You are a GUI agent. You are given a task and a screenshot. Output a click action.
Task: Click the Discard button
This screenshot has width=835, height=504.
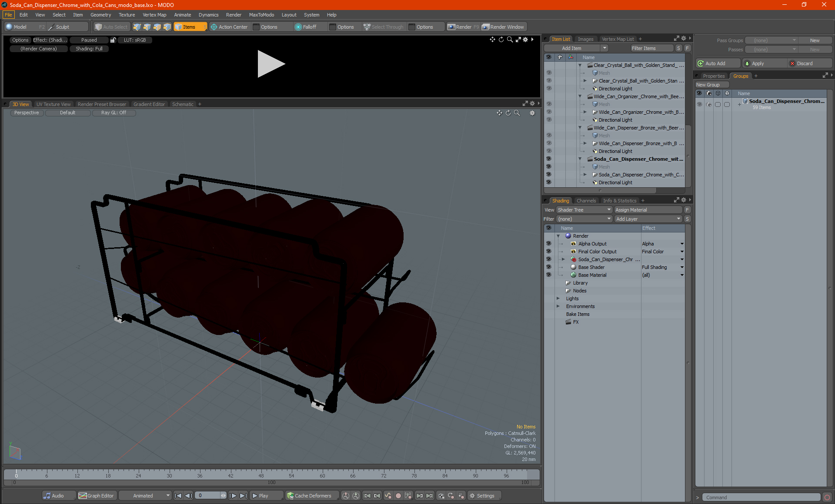809,63
